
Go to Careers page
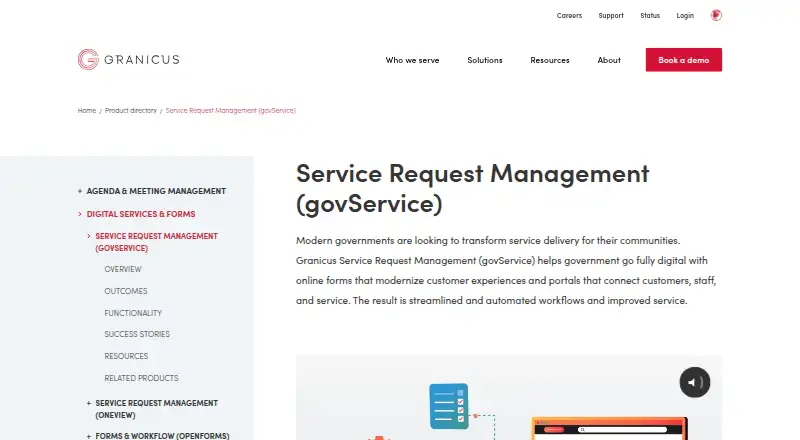[569, 16]
